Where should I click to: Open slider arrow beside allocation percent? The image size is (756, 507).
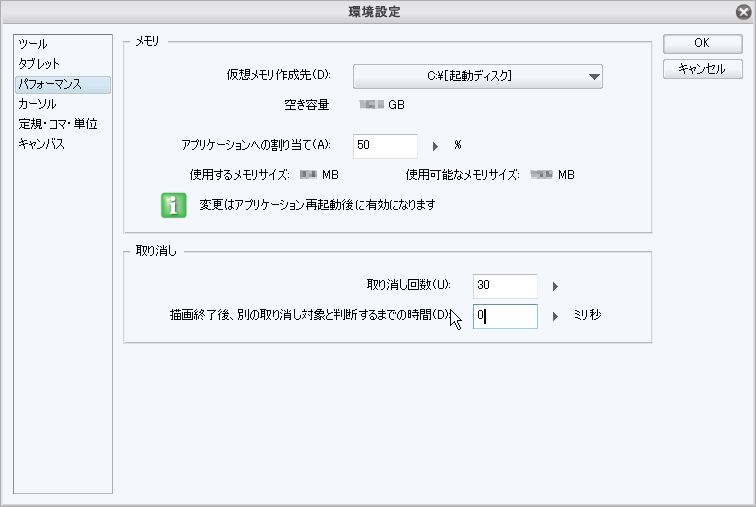[435, 146]
